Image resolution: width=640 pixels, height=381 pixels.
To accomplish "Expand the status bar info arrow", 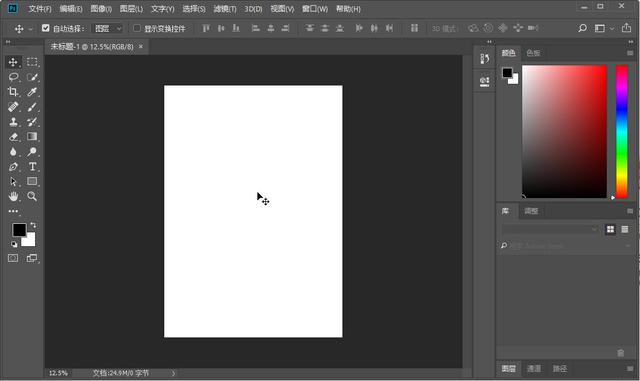I will [x=173, y=373].
